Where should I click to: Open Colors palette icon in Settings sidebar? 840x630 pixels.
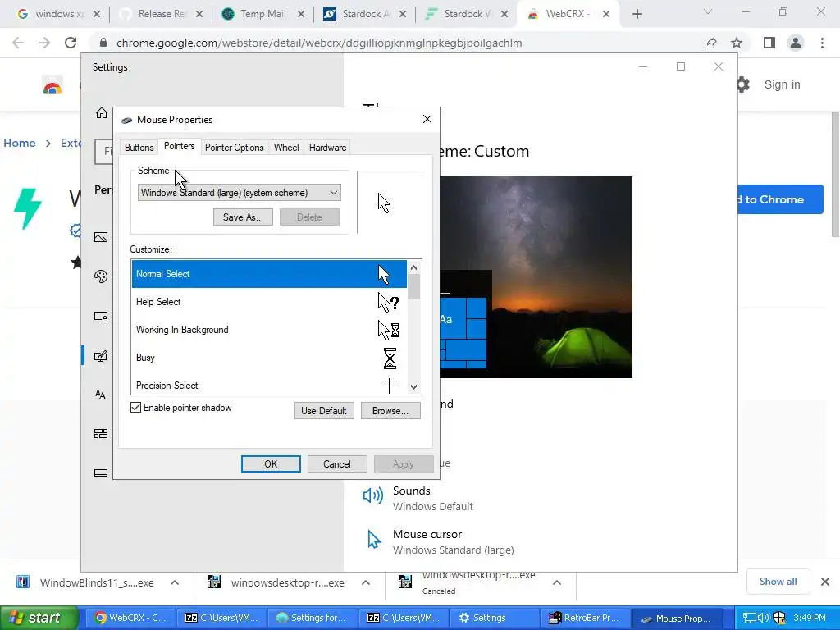click(x=101, y=276)
